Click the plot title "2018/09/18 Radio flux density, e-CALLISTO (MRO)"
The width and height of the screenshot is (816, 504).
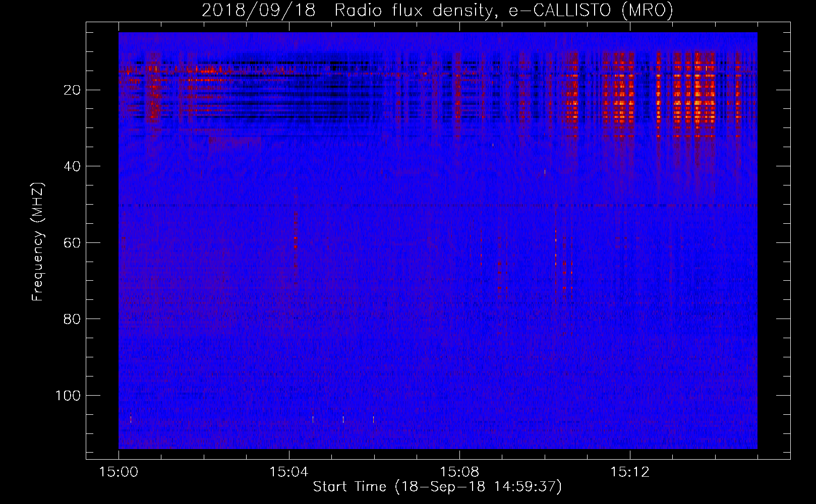pyautogui.click(x=437, y=10)
